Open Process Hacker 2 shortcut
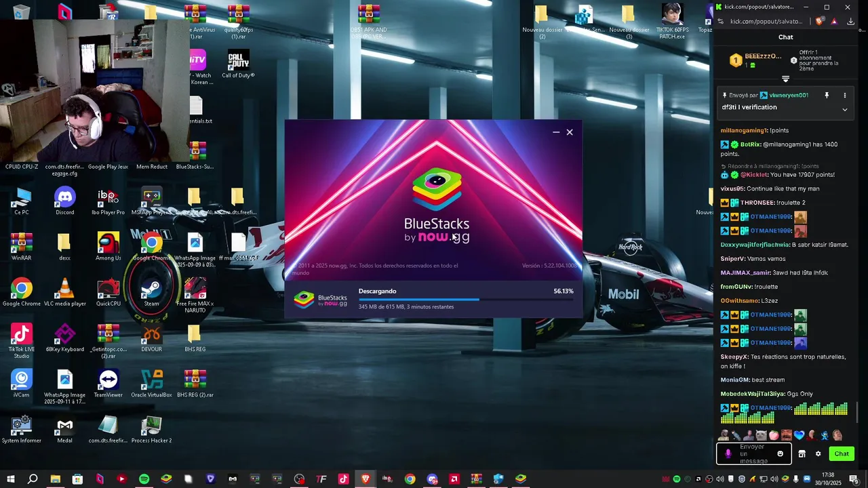The height and width of the screenshot is (488, 868). (151, 428)
